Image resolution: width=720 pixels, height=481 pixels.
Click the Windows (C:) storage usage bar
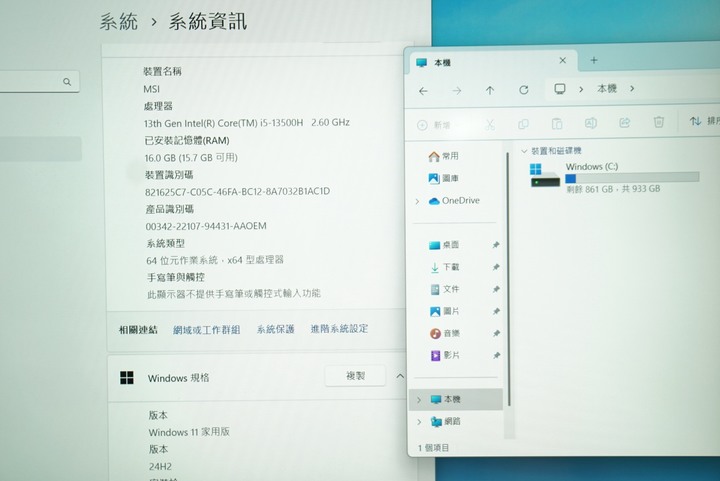pyautogui.click(x=632, y=178)
